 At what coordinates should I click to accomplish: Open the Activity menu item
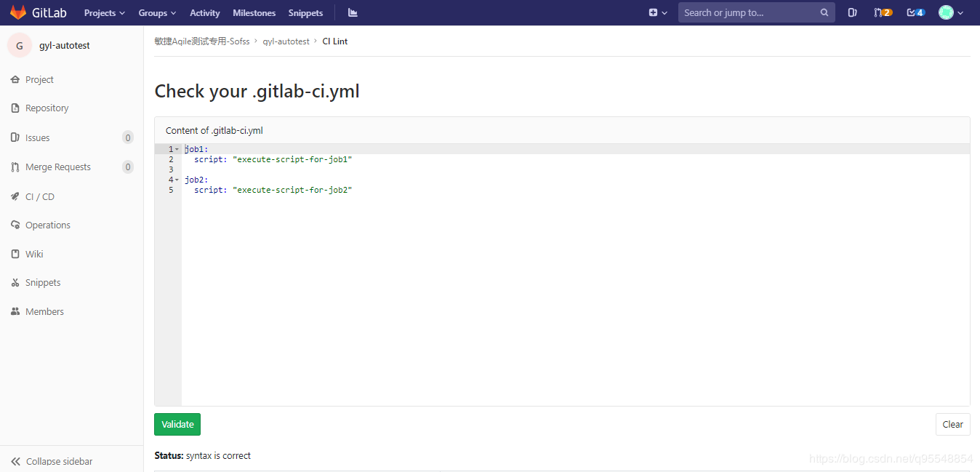pos(204,12)
